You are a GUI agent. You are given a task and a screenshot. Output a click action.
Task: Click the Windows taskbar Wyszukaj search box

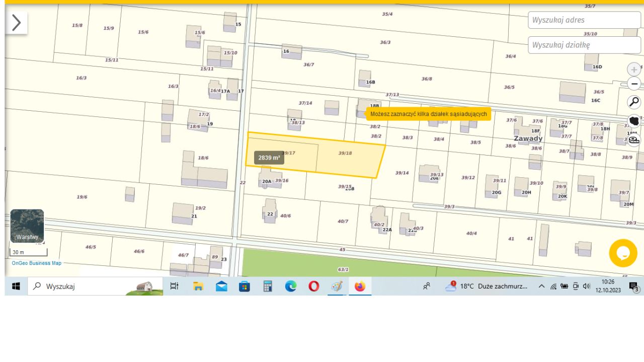[x=95, y=286]
